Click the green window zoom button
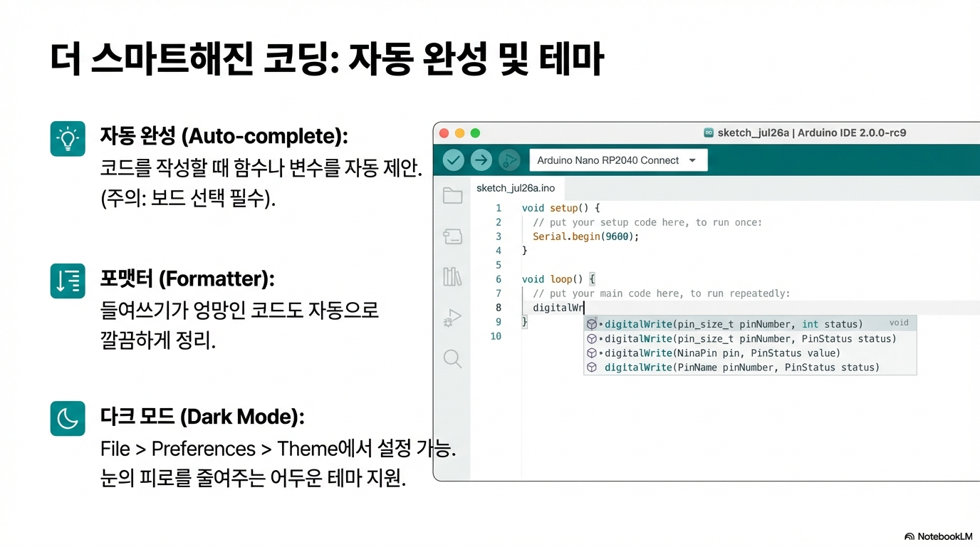 coord(476,133)
